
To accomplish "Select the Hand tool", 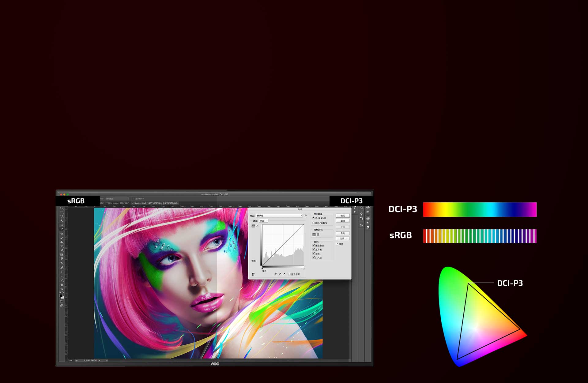I will coord(62,285).
